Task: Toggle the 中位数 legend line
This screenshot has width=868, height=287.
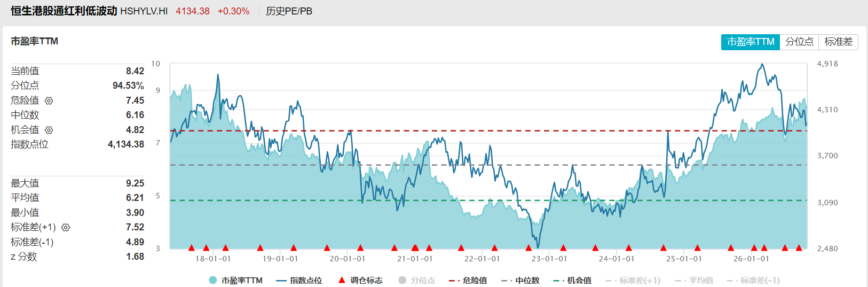Action: click(x=520, y=280)
